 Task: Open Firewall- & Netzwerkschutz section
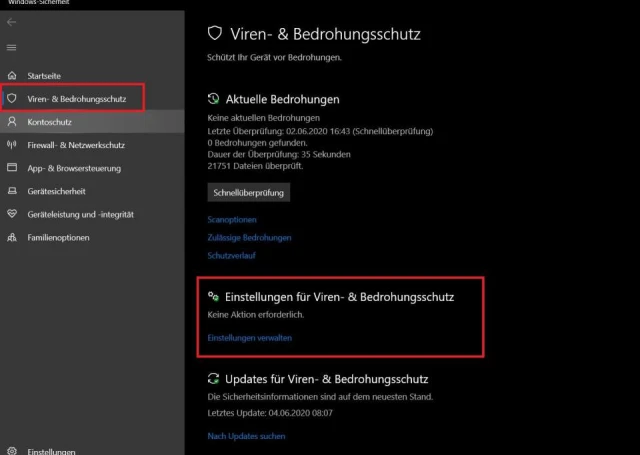76,145
